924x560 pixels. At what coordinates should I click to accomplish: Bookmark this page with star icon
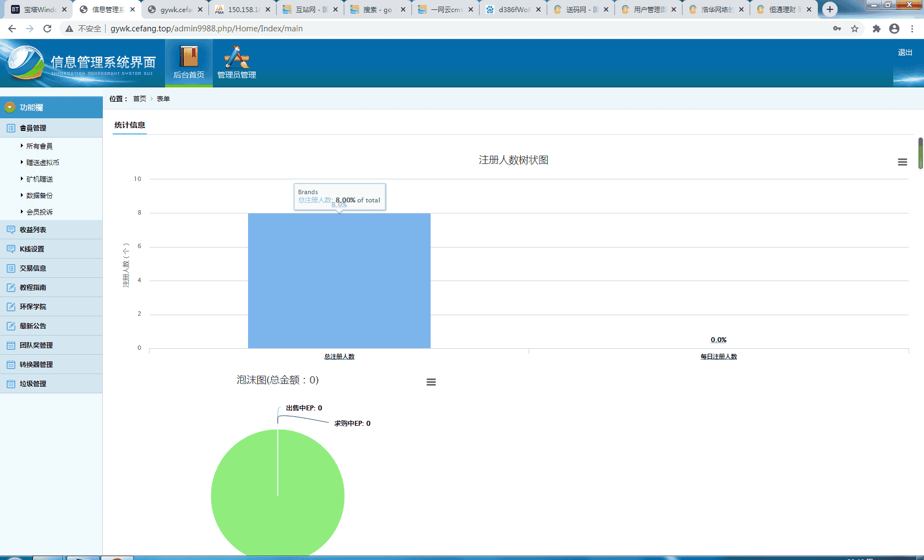click(855, 29)
